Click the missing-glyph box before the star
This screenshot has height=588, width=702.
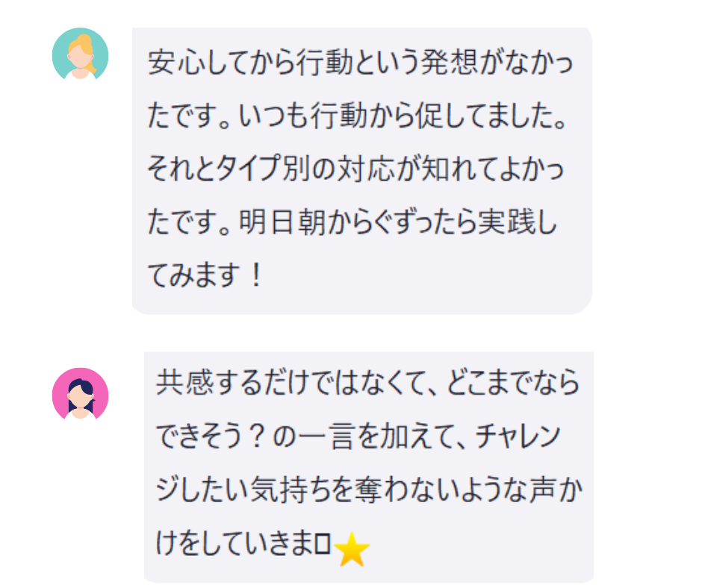pos(323,544)
